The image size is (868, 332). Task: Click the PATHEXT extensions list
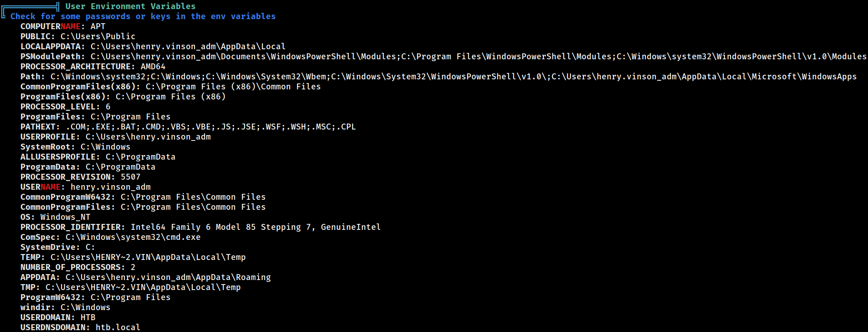(x=211, y=127)
